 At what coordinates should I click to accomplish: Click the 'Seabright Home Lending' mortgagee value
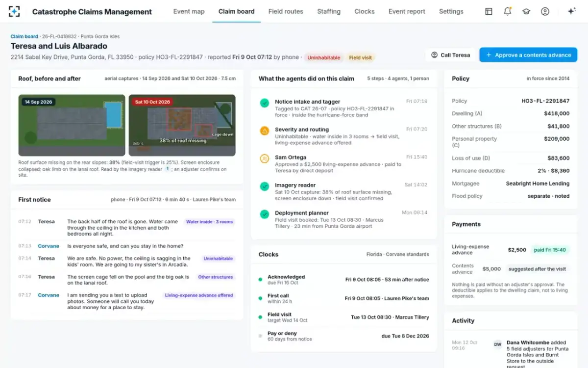point(538,184)
